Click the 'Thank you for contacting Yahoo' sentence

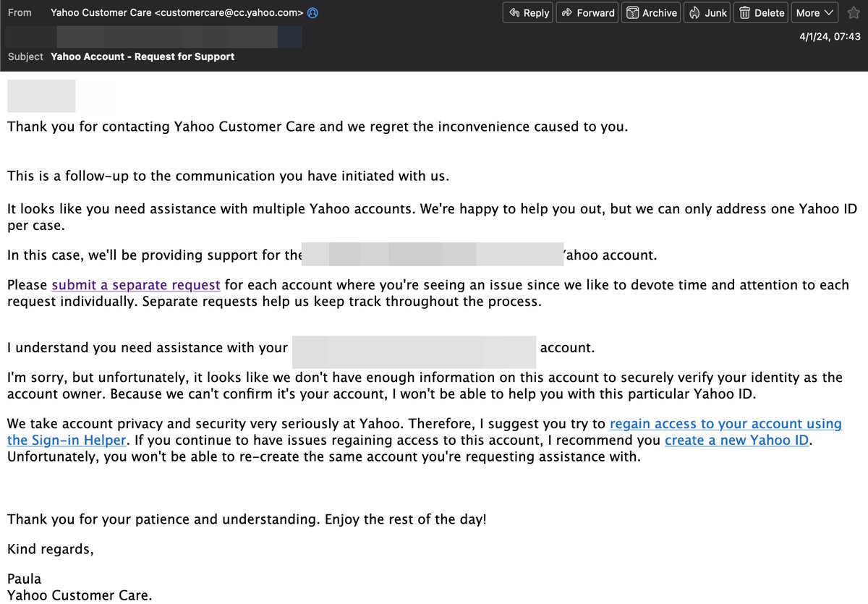(318, 127)
